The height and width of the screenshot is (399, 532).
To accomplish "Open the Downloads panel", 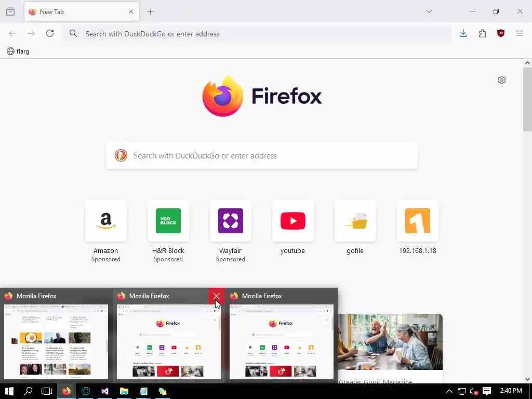I will 463,33.
